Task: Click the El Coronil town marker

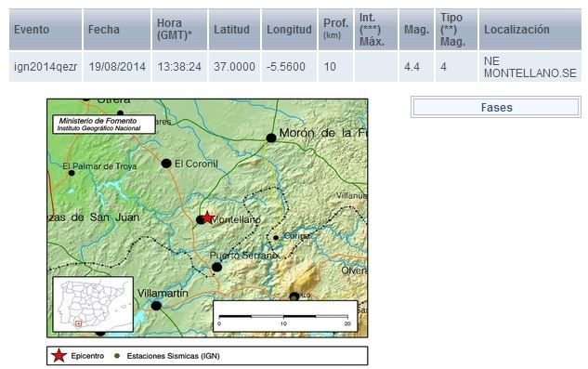Action: [166, 164]
